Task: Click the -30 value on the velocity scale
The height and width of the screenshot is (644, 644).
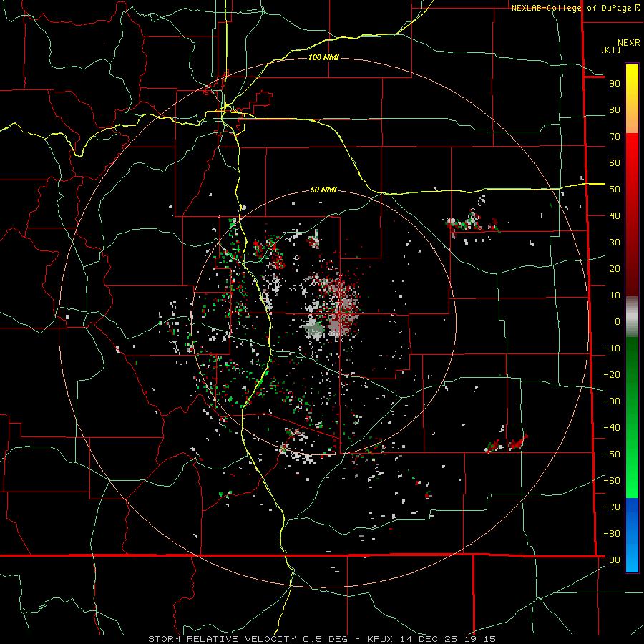Action: (x=612, y=401)
